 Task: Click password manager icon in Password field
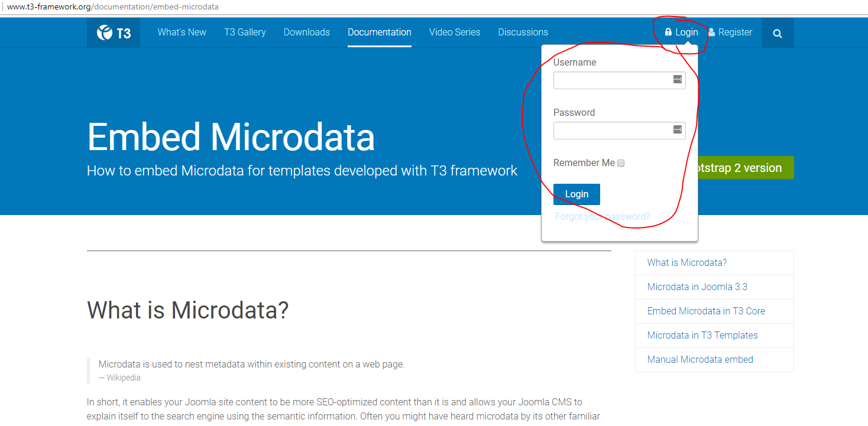[678, 129]
